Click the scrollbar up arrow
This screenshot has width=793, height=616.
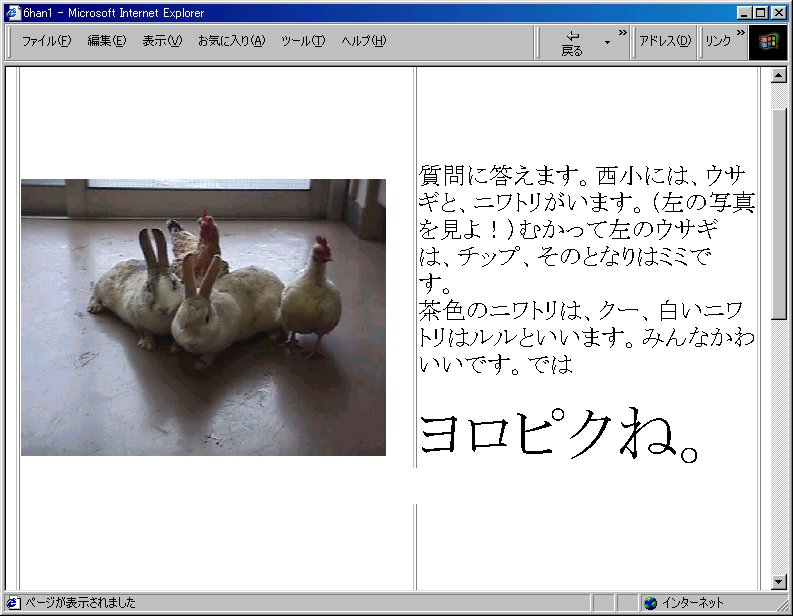(x=779, y=76)
